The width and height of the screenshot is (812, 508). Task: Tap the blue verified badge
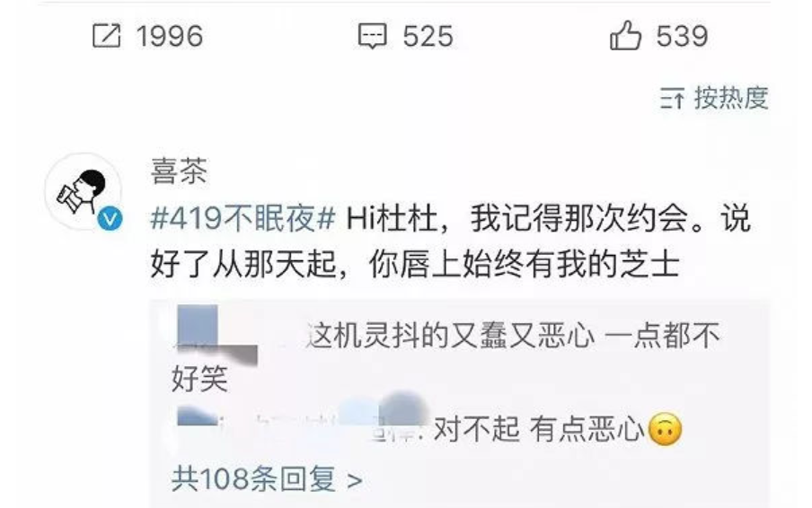(x=110, y=219)
